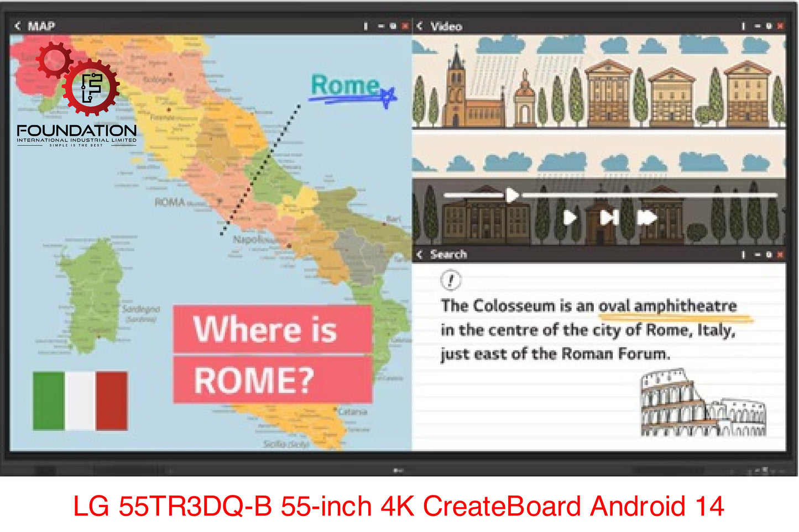Open the MAP panel more options icon
Screen dimensions: 799x532
click(365, 26)
